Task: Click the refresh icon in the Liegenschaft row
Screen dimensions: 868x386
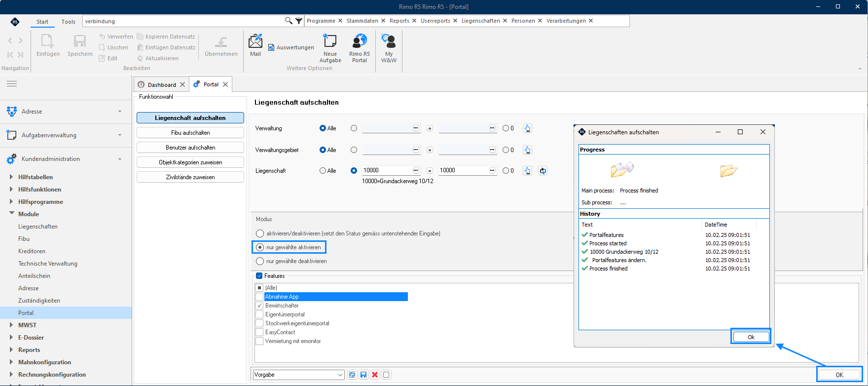Action: coord(542,171)
